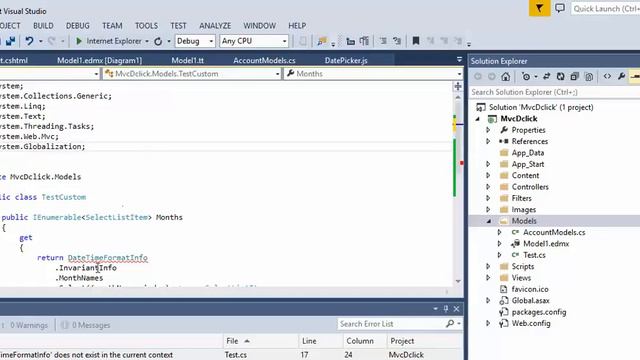Switch to the AccountModels.cs tab
Viewport: 640px width, 360px height.
(264, 60)
